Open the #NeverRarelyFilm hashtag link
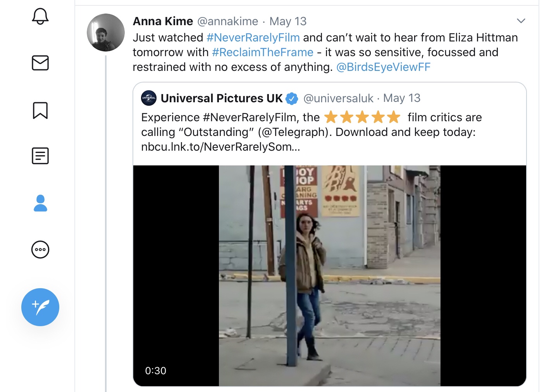Screen dimensions: 549x392 coord(253,38)
